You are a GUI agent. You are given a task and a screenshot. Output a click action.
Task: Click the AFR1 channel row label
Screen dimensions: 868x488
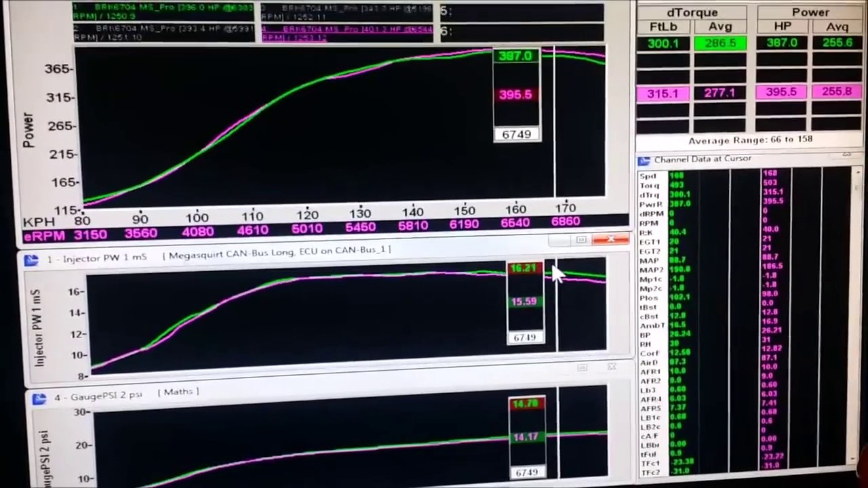coord(650,371)
